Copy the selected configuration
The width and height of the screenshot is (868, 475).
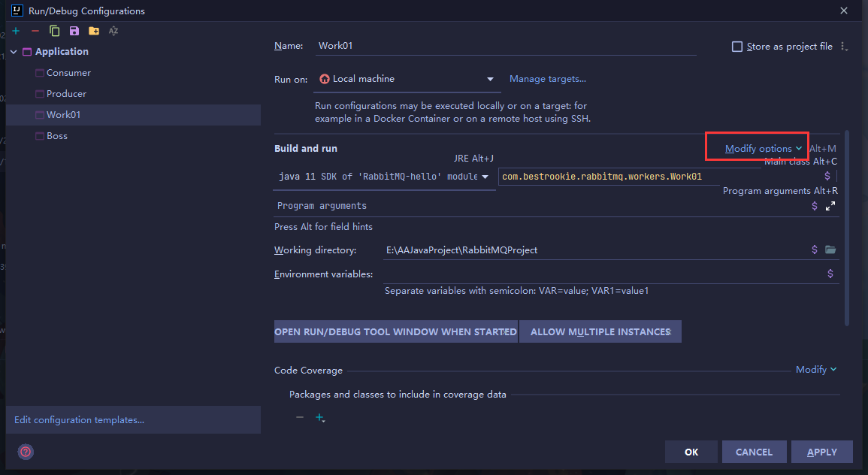click(x=54, y=31)
